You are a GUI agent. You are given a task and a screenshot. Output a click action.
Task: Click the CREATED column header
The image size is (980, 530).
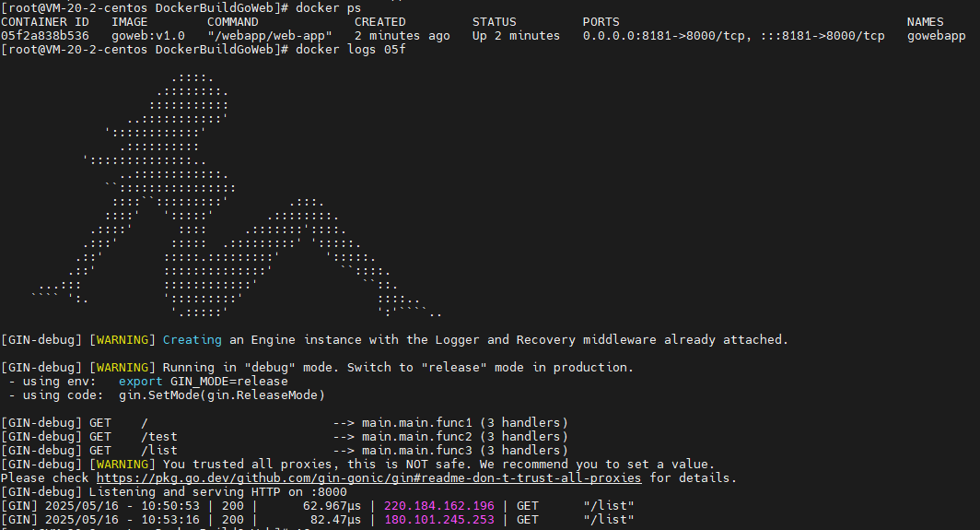pyautogui.click(x=380, y=22)
